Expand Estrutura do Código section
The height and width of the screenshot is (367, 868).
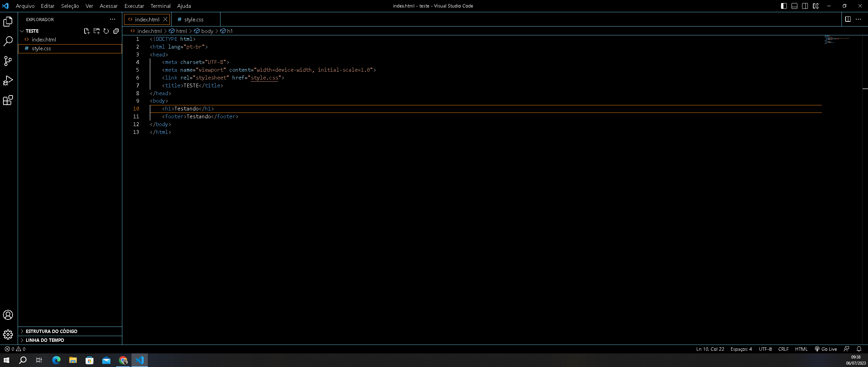pyautogui.click(x=70, y=331)
